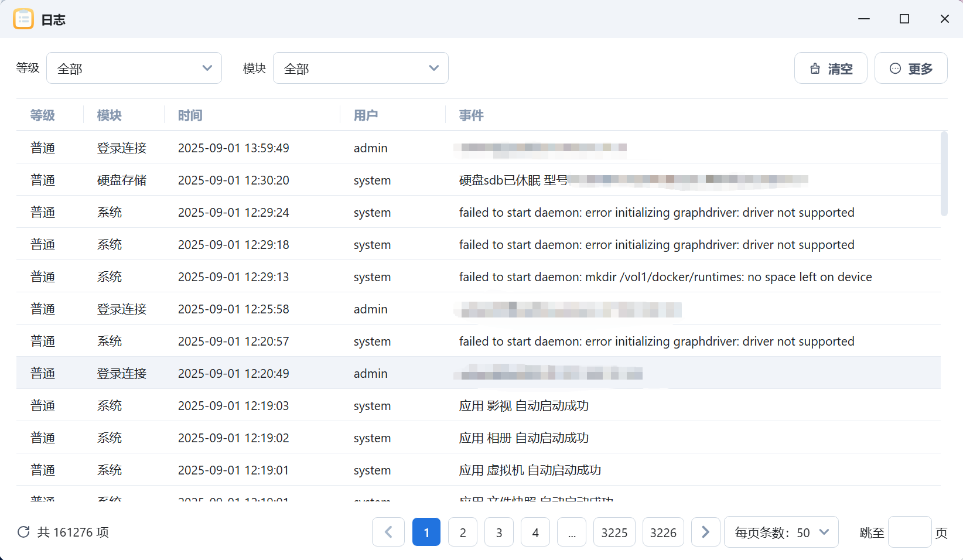Jump to page 3

point(499,532)
